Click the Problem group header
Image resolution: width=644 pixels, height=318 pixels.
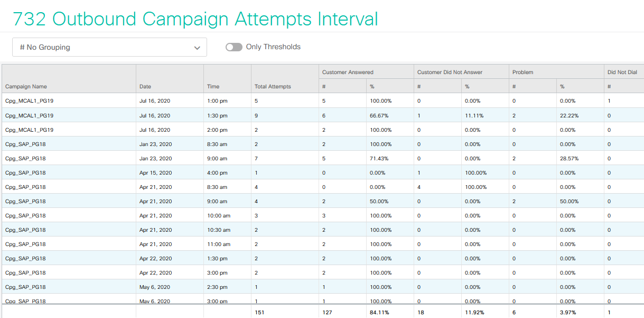coord(522,72)
